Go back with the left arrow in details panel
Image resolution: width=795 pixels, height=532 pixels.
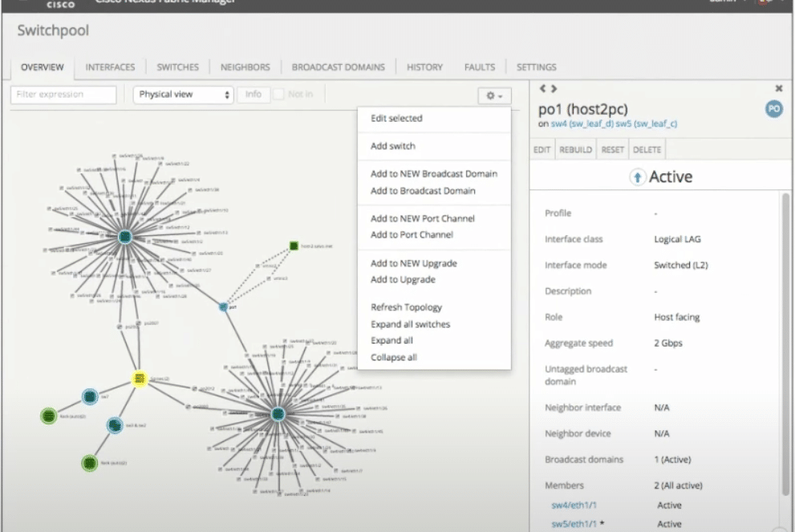click(x=542, y=88)
